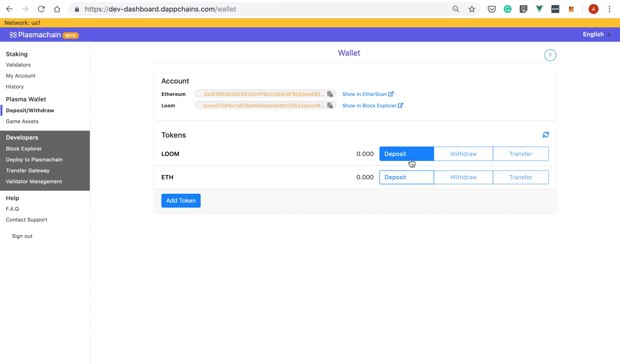This screenshot has width=620, height=364.
Task: Click the Show in Block Explorer link
Action: coord(373,106)
